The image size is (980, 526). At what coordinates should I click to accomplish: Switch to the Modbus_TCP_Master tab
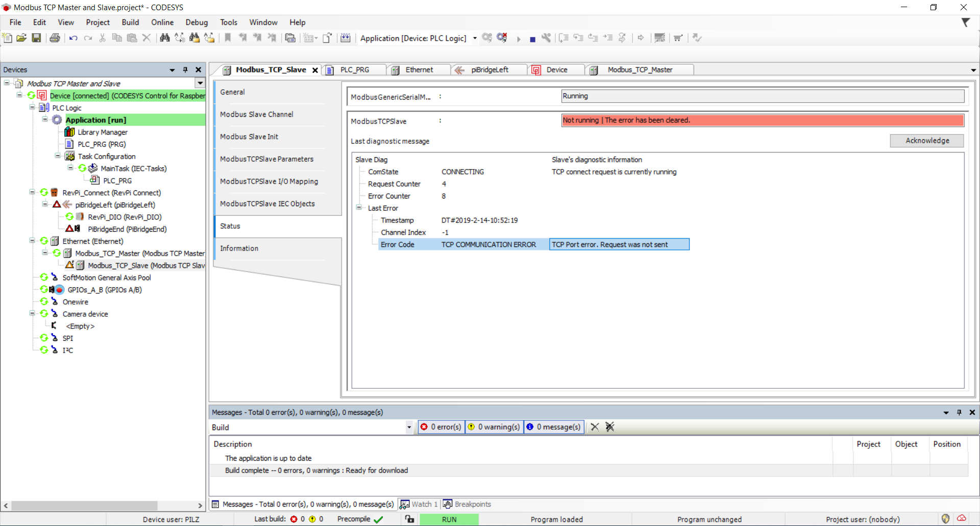click(640, 70)
